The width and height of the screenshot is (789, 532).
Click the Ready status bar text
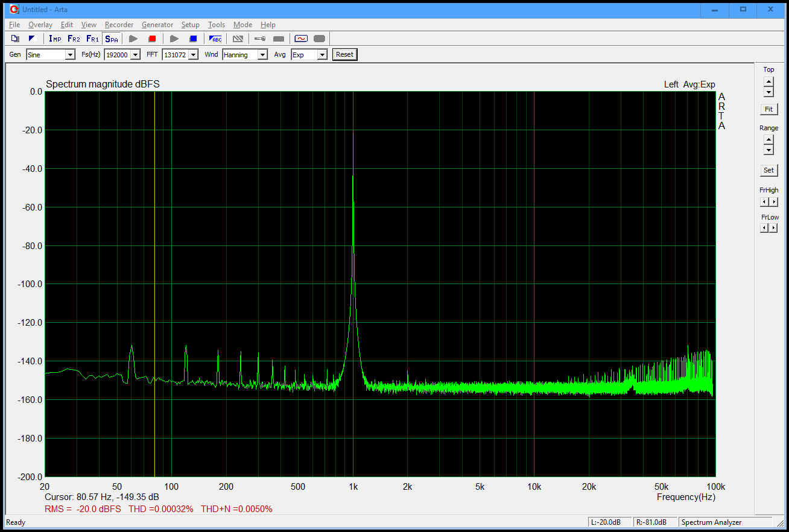click(16, 522)
